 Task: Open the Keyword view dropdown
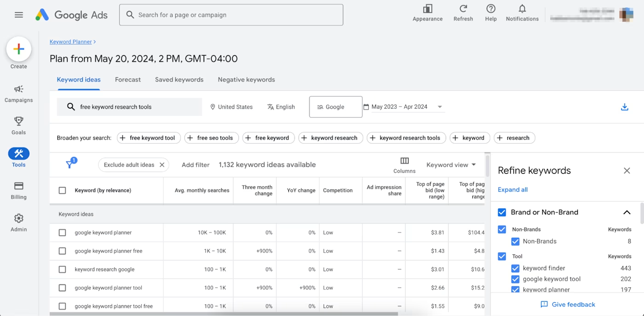pyautogui.click(x=451, y=165)
